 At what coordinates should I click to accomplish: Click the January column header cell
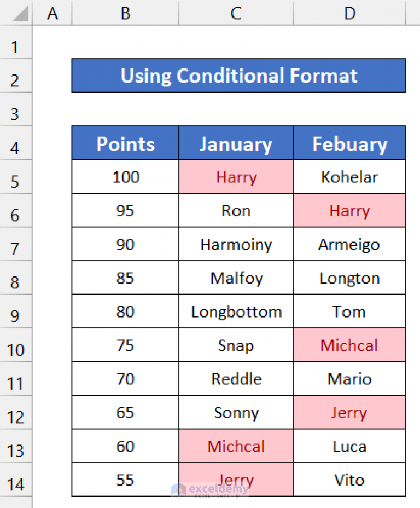pyautogui.click(x=236, y=143)
